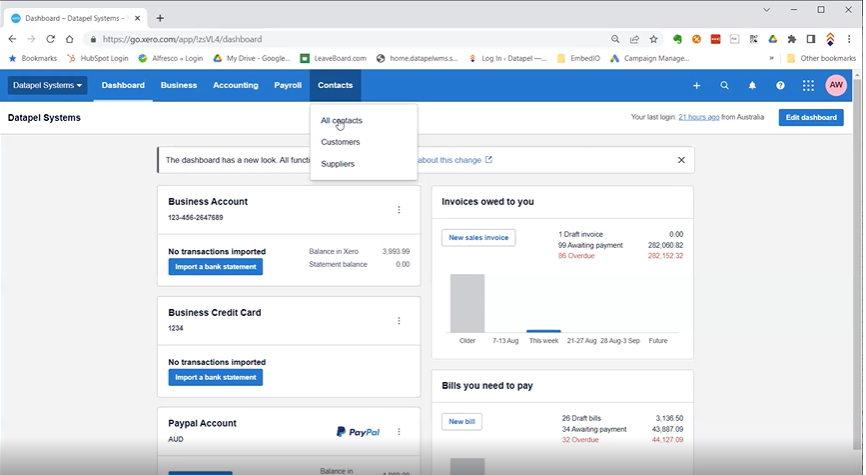The width and height of the screenshot is (866, 475).
Task: Open the extensions puzzle piece icon
Action: tap(791, 39)
